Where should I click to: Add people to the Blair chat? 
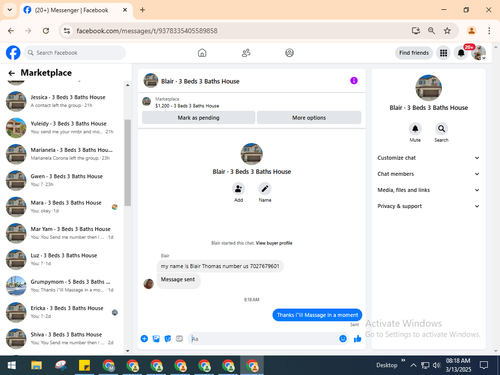click(238, 189)
